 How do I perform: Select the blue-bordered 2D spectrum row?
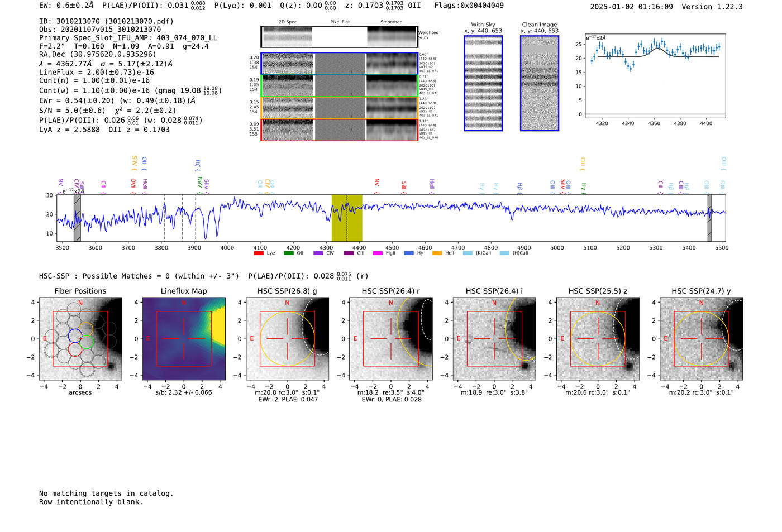[x=340, y=64]
